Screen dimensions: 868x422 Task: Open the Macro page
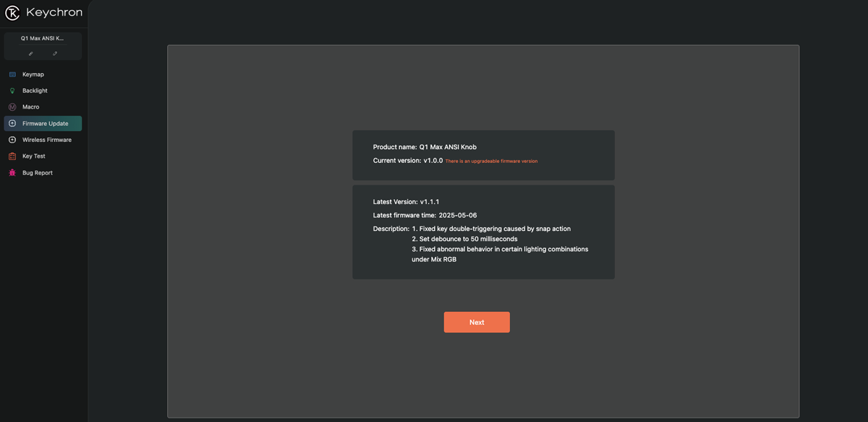click(x=31, y=107)
